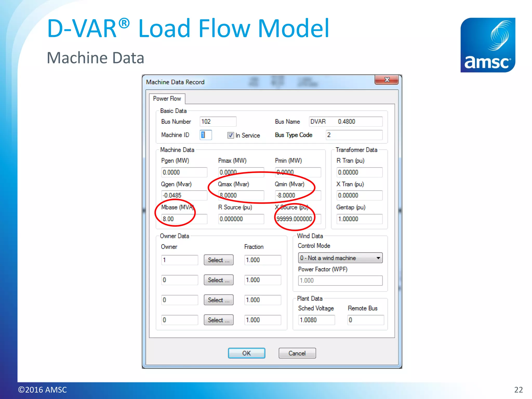Screen dimensions: 532x399
Task: Click the Bus Name field
Action: pos(345,122)
